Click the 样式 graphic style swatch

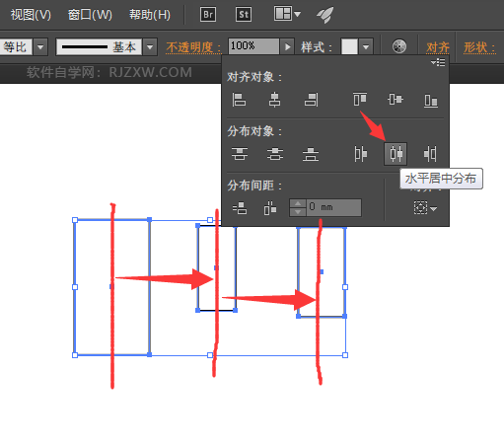pyautogui.click(x=349, y=46)
